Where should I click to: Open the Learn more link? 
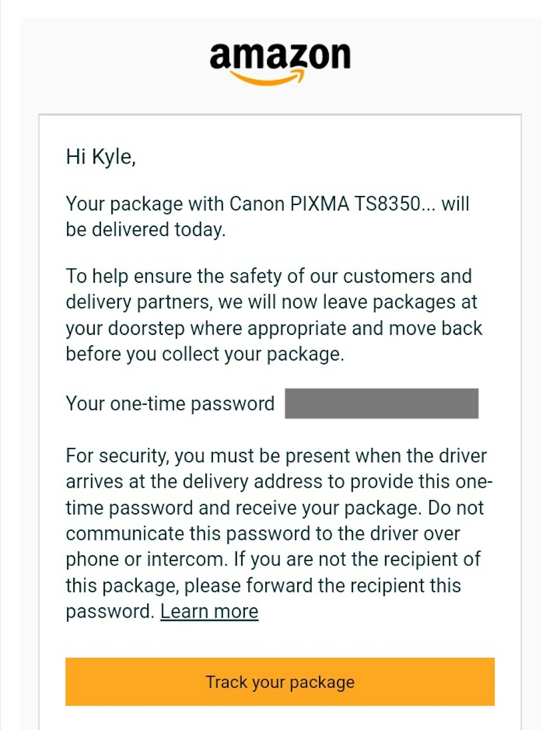coord(209,611)
